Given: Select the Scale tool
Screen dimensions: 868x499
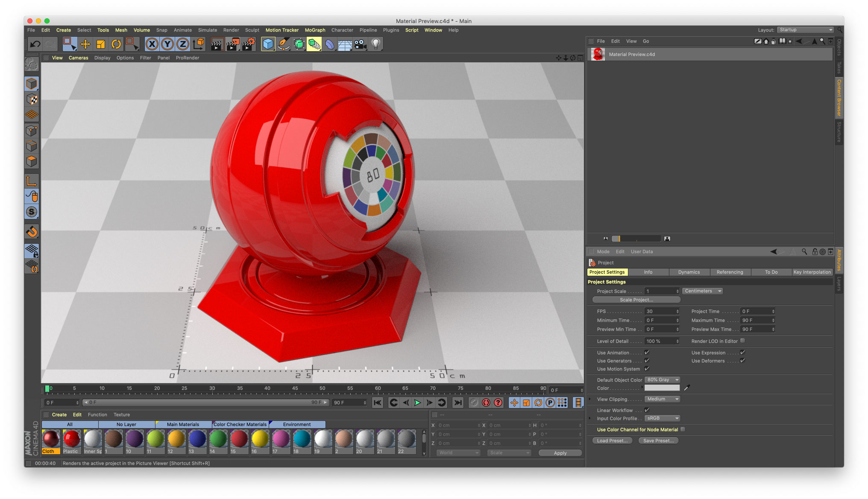Looking at the screenshot, I should [101, 44].
